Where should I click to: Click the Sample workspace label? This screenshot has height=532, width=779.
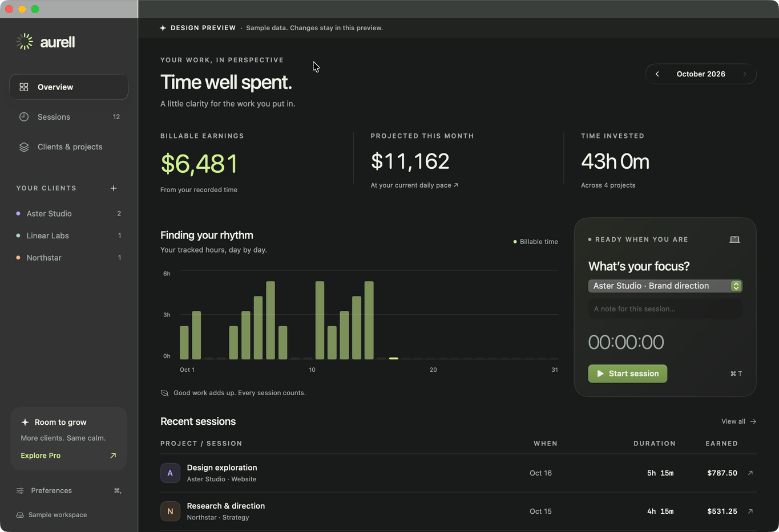(58, 515)
